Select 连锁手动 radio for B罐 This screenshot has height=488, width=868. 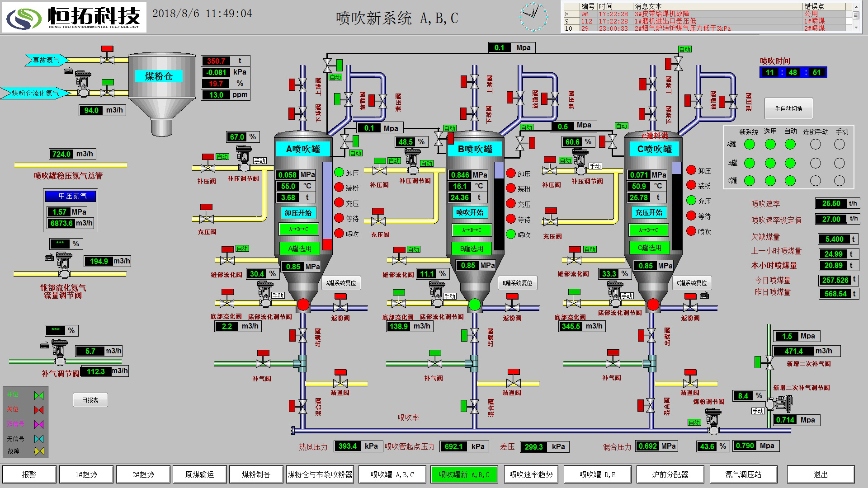coord(816,163)
